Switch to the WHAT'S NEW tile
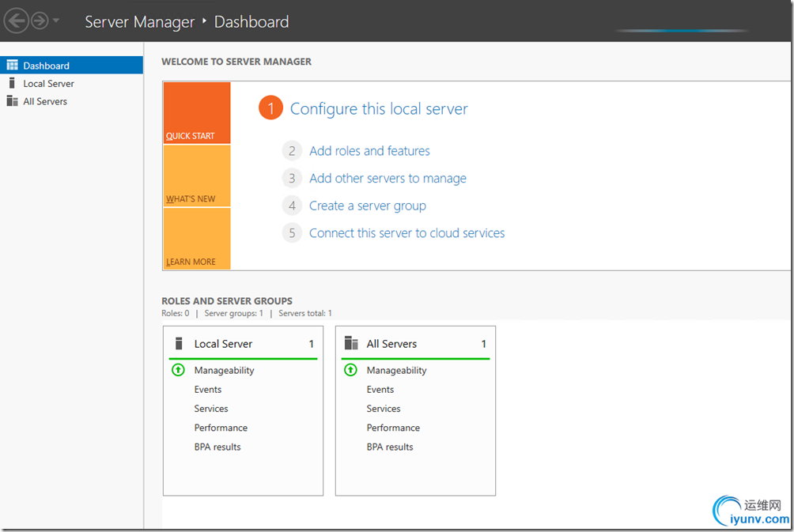This screenshot has height=532, width=794. (197, 176)
